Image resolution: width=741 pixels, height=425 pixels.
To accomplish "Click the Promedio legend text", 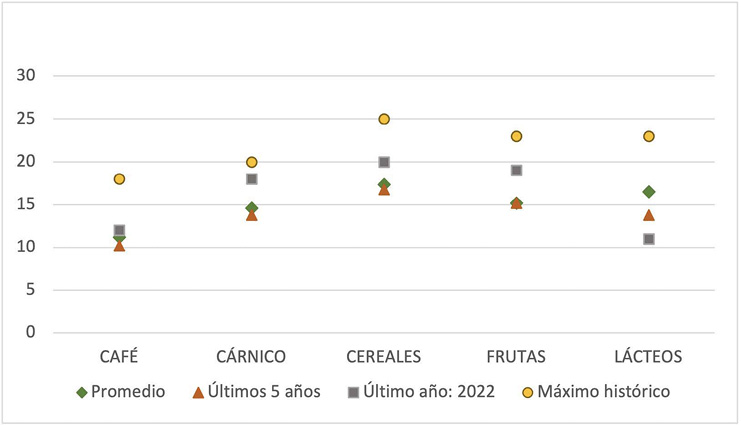I will coord(128,391).
